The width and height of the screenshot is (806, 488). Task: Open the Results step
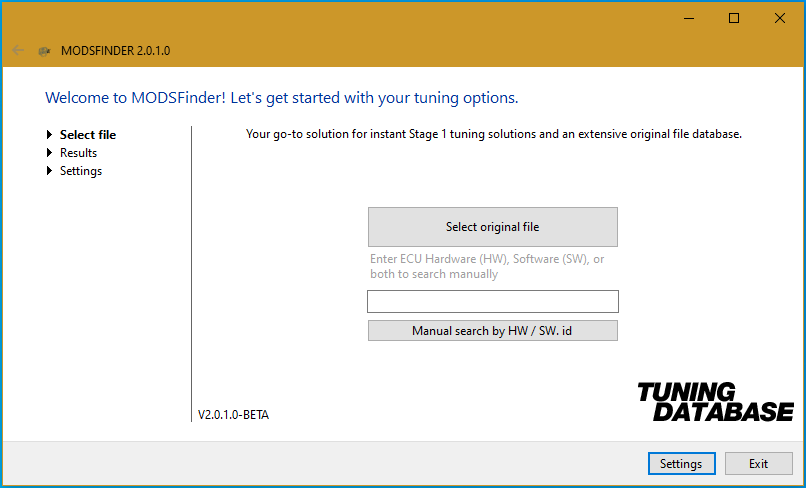click(78, 153)
